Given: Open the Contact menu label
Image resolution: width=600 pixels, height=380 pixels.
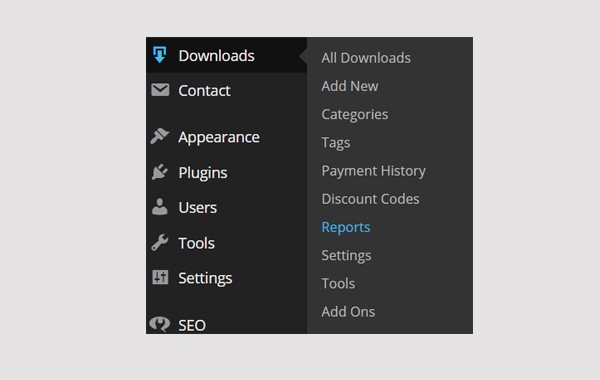Looking at the screenshot, I should tap(204, 91).
